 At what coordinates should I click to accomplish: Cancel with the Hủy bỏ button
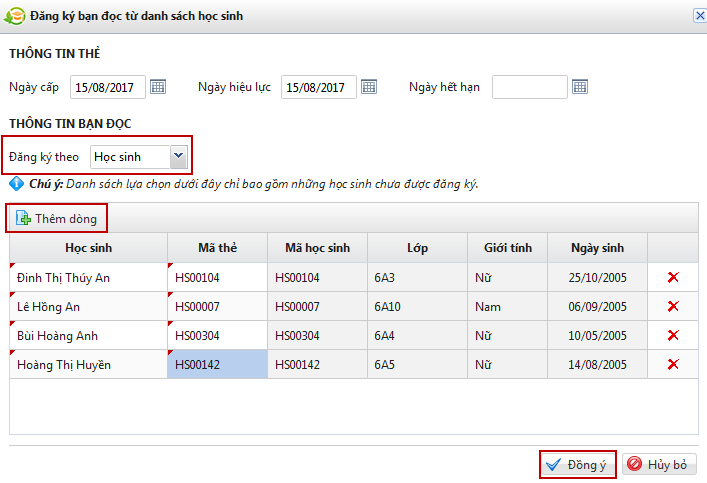pos(659,465)
